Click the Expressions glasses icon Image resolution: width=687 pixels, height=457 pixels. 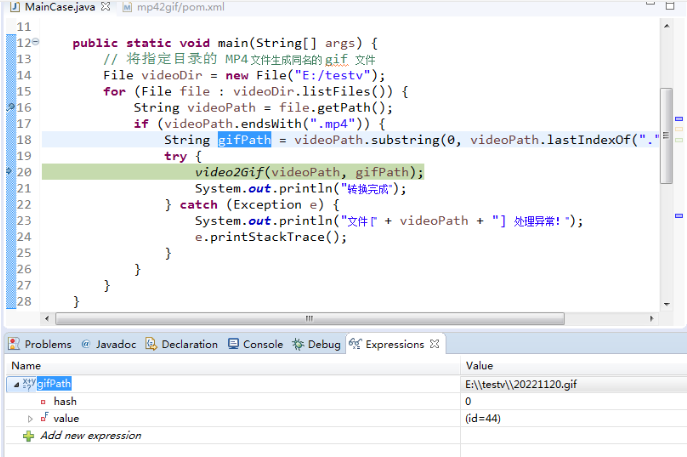point(355,344)
